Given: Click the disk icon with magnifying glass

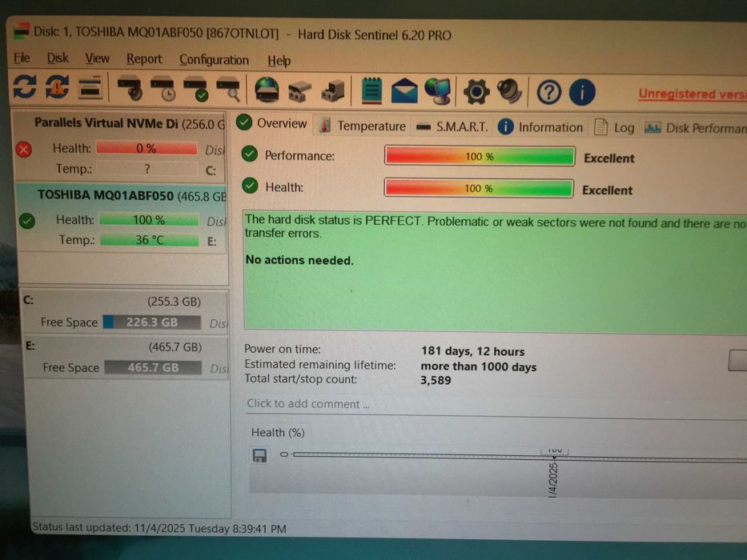Looking at the screenshot, I should pos(229,90).
